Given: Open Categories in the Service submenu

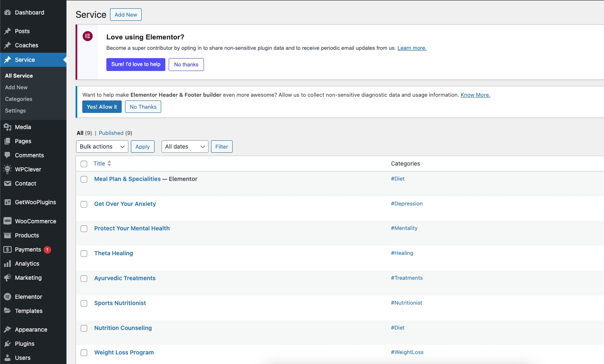Looking at the screenshot, I should 19,99.
